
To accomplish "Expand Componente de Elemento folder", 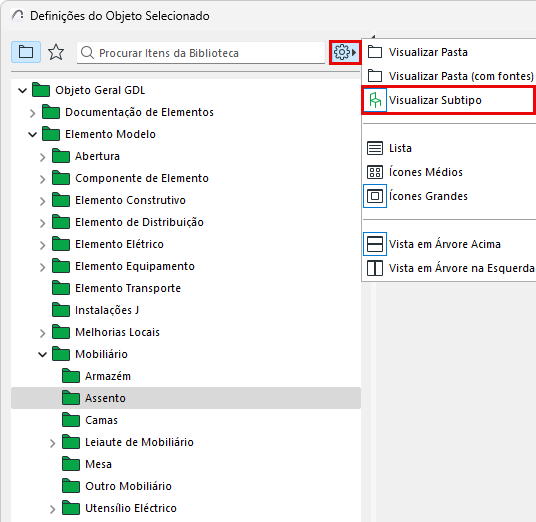I will (42, 179).
